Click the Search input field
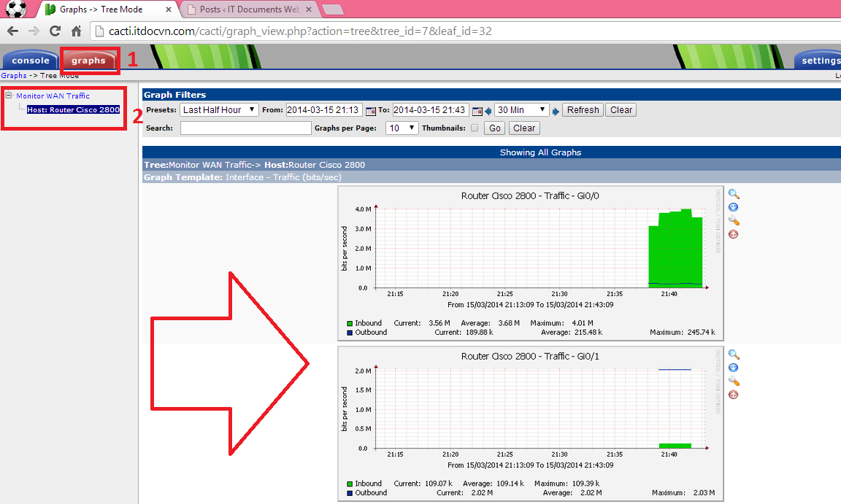This screenshot has width=841, height=504. [245, 128]
